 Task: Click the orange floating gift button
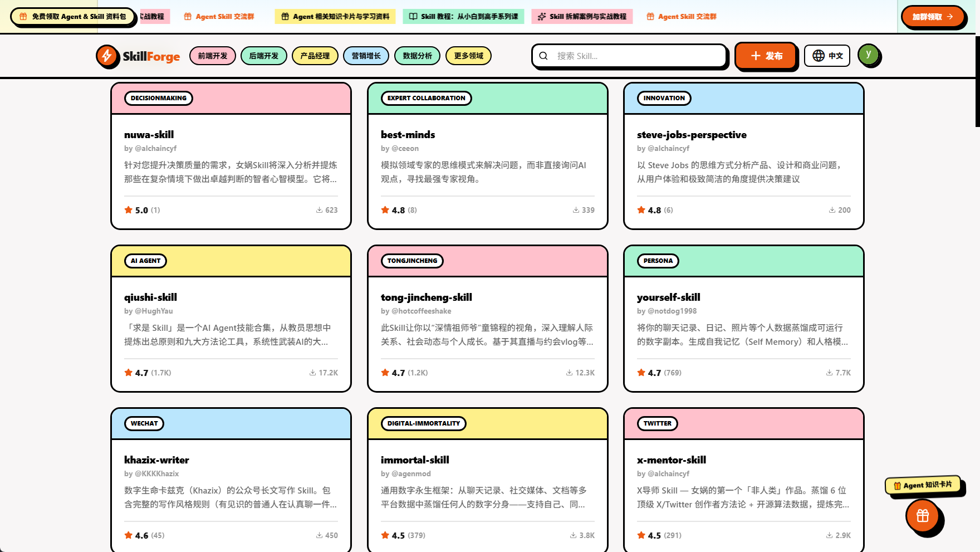point(923,516)
